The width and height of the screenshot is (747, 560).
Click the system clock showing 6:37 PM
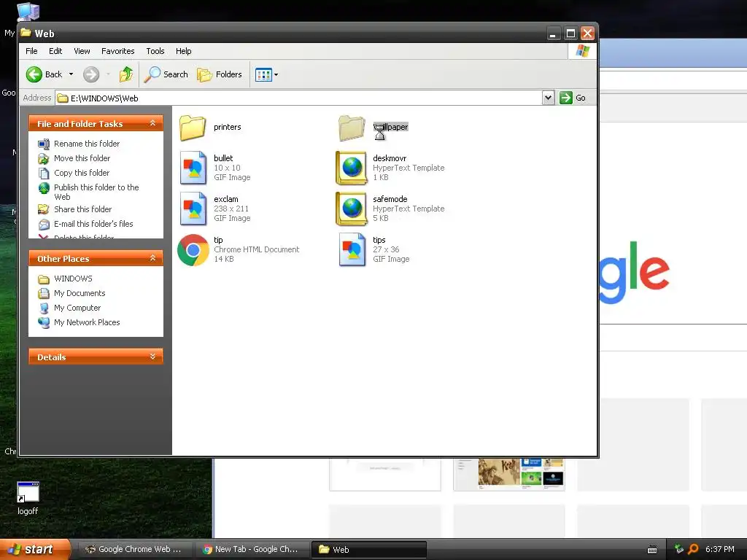coord(720,549)
